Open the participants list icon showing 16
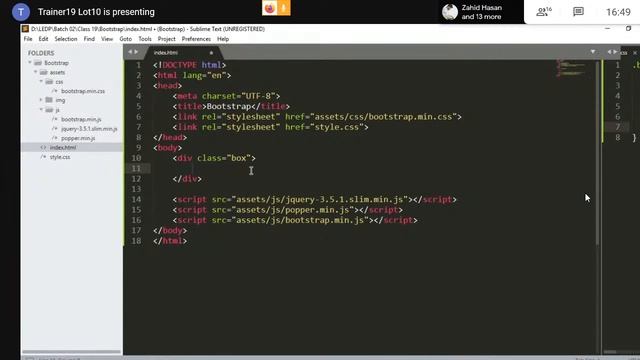 tap(544, 11)
